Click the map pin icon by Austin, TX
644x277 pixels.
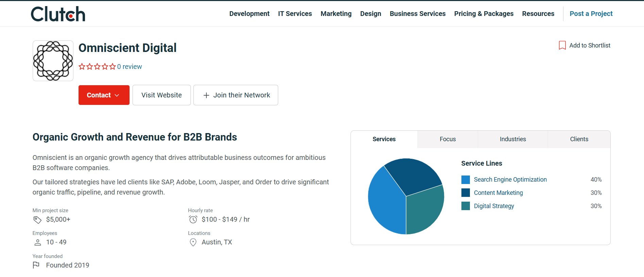(x=193, y=242)
